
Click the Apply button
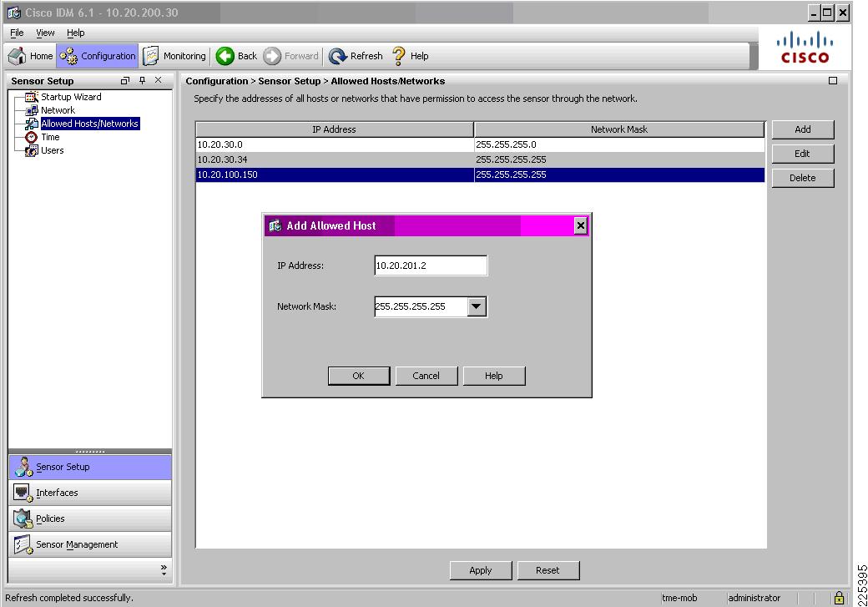pos(481,570)
